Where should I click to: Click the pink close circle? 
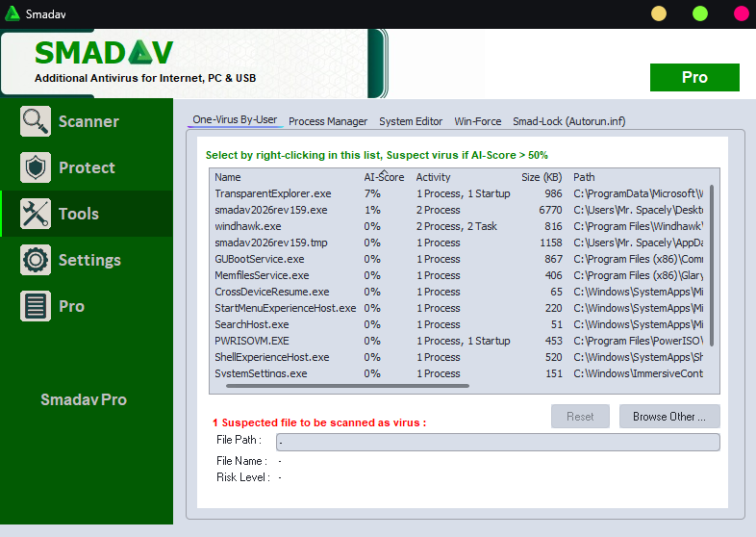742,13
